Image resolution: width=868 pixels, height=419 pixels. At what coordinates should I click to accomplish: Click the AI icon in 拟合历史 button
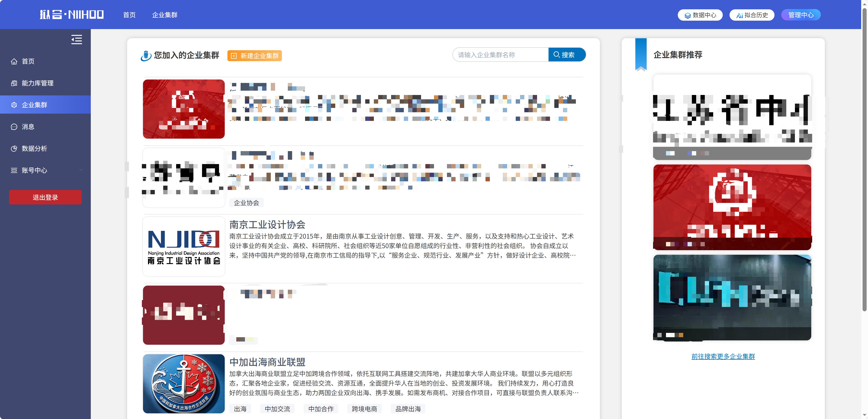[739, 15]
